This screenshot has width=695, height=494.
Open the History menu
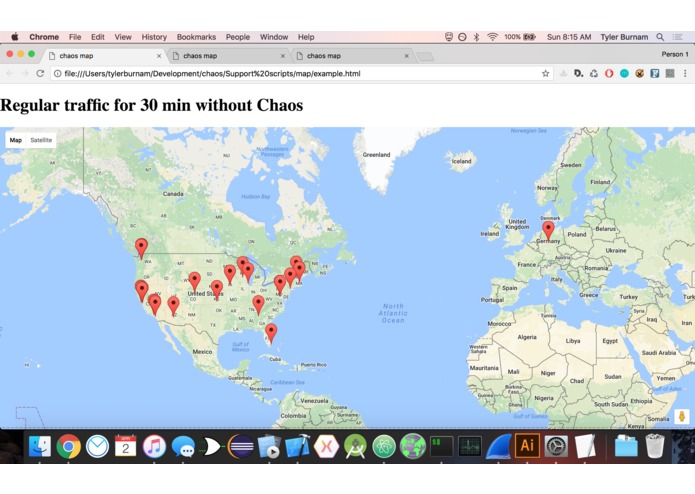pos(154,37)
